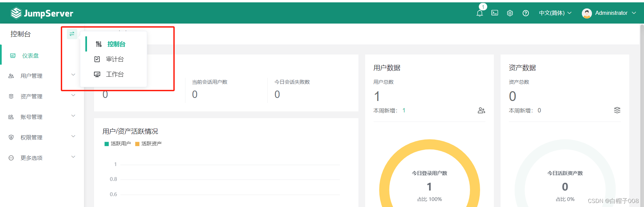Open system settings gear icon
644x207 pixels.
[x=510, y=13]
